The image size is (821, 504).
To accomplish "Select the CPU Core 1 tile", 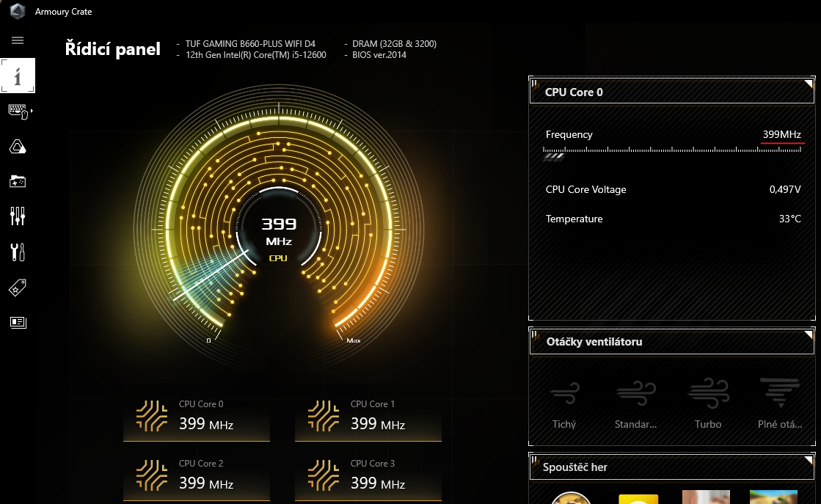I will (368, 417).
